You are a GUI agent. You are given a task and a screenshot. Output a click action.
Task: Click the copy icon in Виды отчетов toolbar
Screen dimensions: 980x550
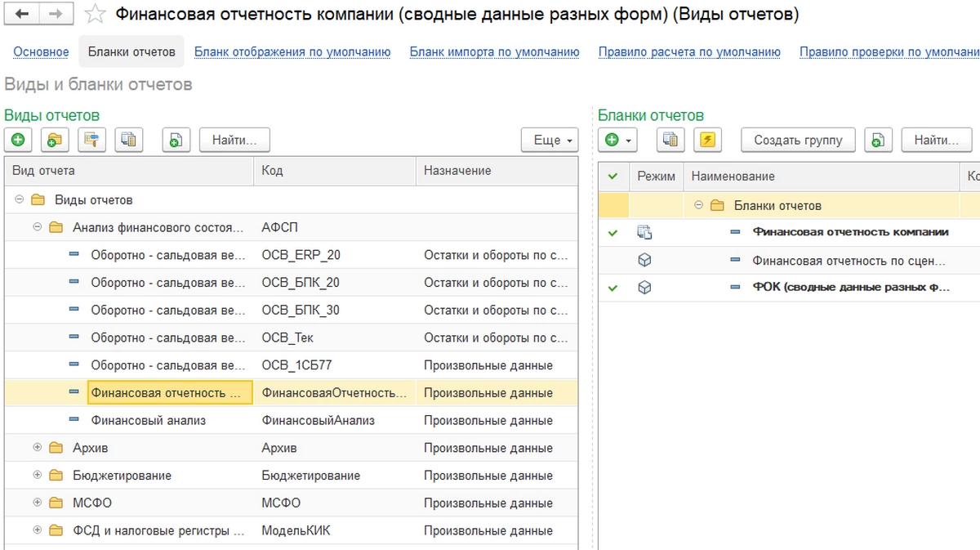[128, 140]
